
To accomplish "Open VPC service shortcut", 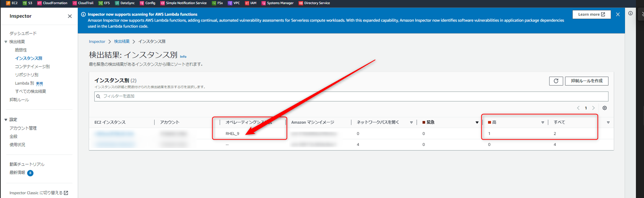I will (234, 3).
